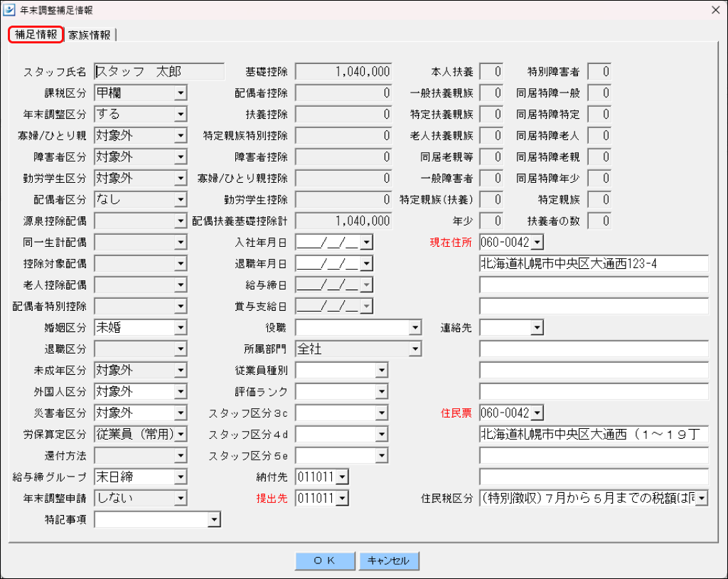Close the 年末調整補足情報 dialog
The width and height of the screenshot is (728, 579).
pos(715,10)
